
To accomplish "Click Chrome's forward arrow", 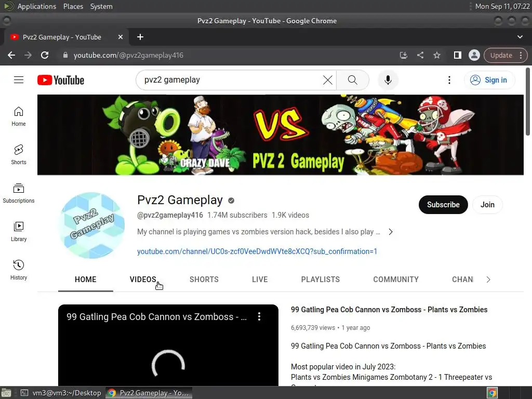I will [x=28, y=55].
